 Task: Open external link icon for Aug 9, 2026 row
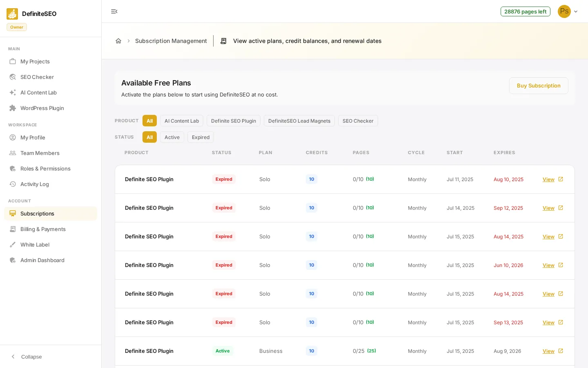[561, 351]
